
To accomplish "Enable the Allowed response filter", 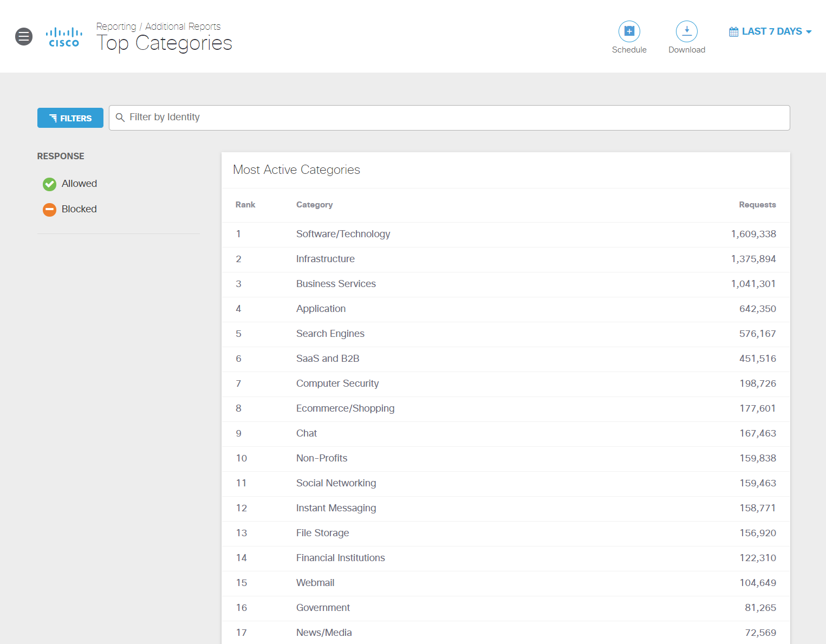I will coord(79,184).
